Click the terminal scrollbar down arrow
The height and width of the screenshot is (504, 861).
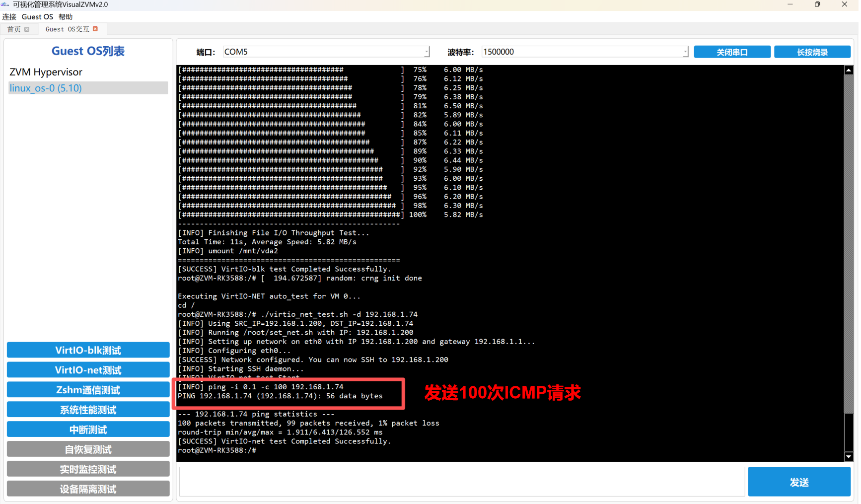(x=849, y=456)
